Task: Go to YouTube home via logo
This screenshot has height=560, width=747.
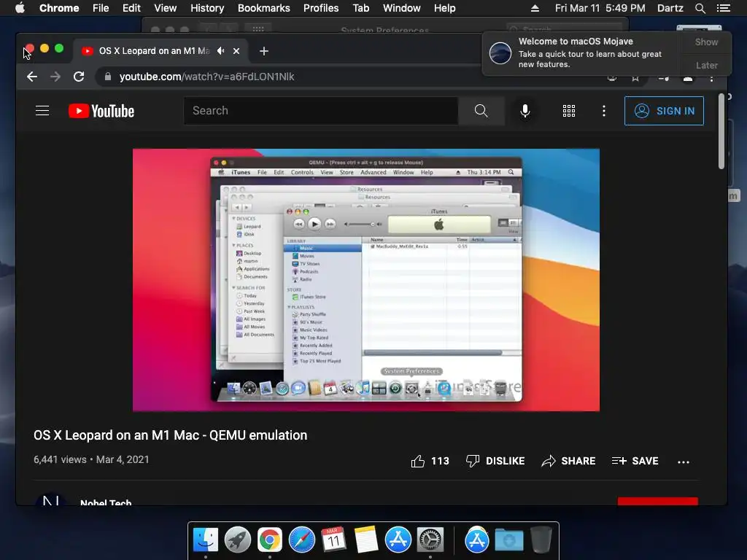Action: point(101,111)
